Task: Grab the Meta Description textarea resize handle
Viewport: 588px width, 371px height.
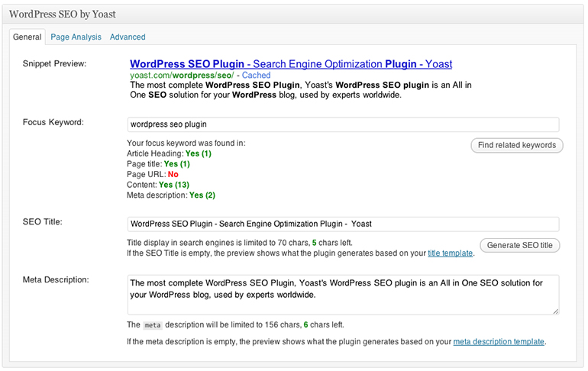Action: point(555,311)
